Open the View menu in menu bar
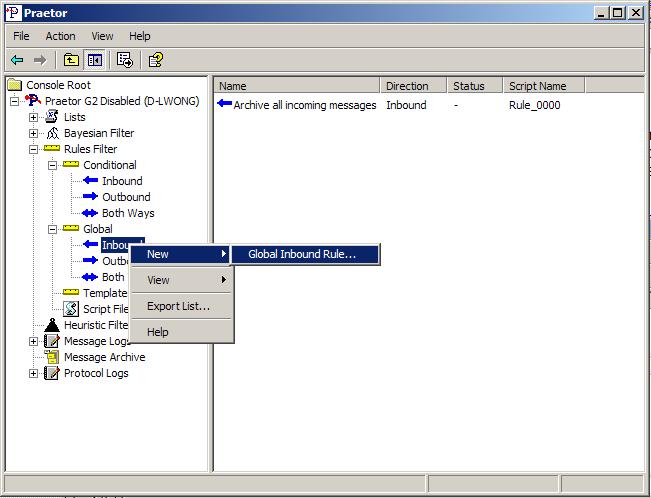The image size is (651, 498). (x=102, y=36)
